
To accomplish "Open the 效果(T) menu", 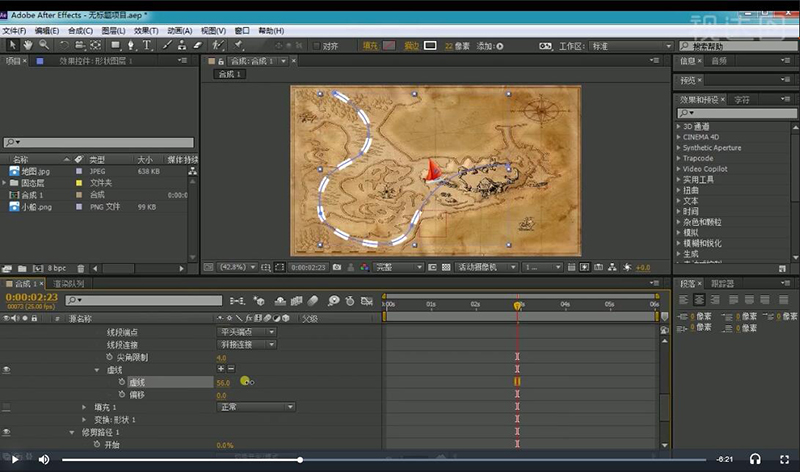I will pos(146,31).
